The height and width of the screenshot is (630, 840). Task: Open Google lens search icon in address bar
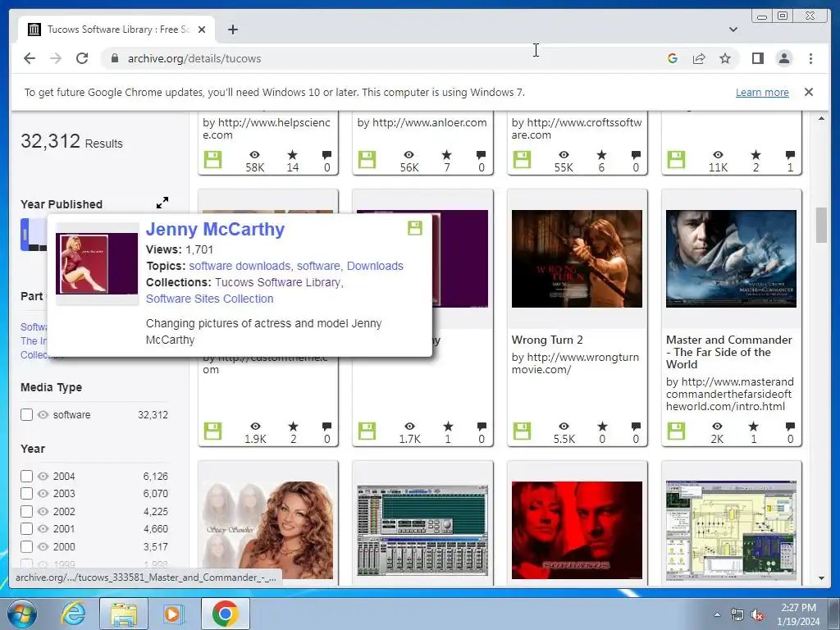(x=673, y=58)
